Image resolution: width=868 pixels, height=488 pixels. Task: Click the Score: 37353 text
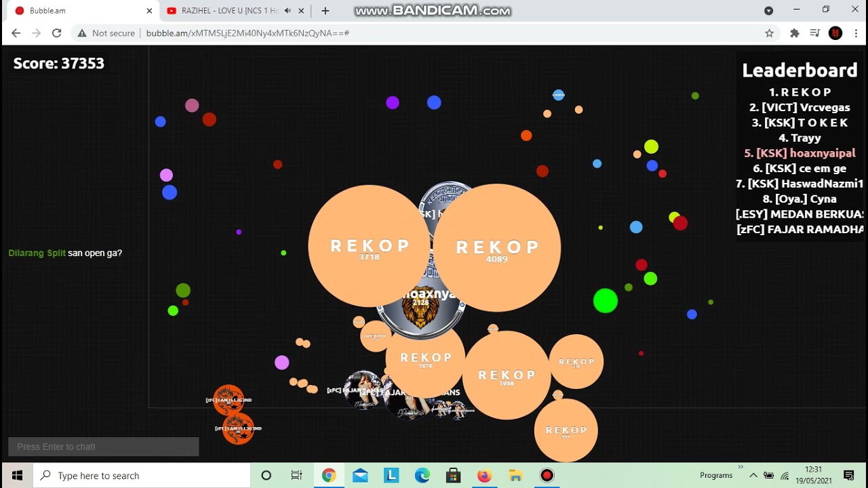click(x=59, y=63)
